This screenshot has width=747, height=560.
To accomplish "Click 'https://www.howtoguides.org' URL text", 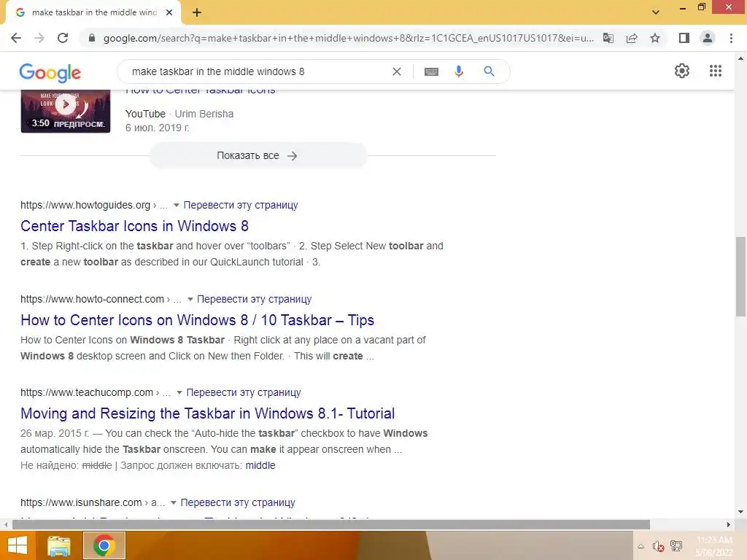I will tap(85, 205).
